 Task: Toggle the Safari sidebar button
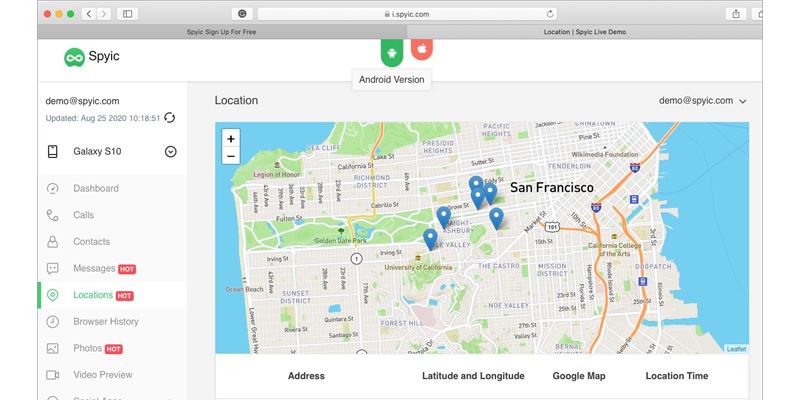point(128,14)
